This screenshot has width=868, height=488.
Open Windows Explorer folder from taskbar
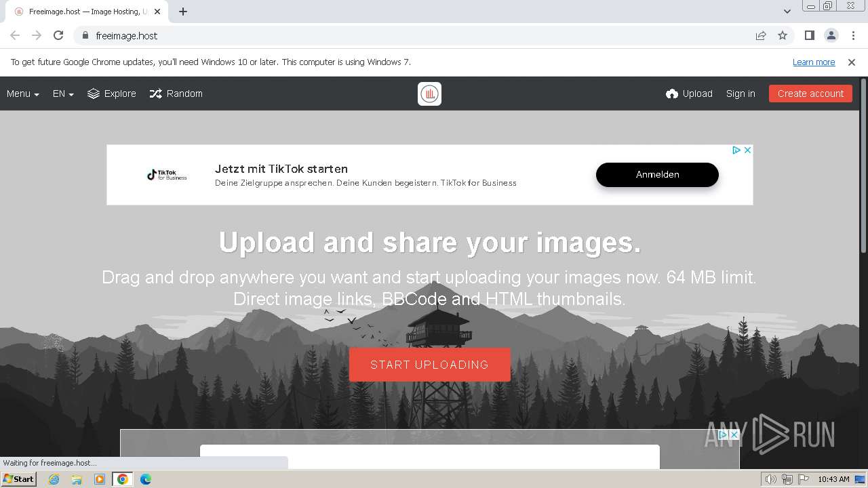point(77,479)
